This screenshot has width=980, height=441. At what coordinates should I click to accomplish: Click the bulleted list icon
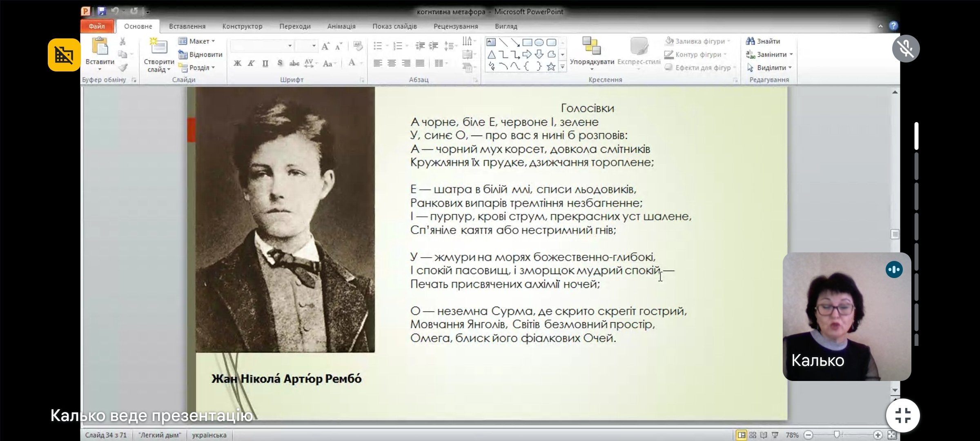pos(378,46)
